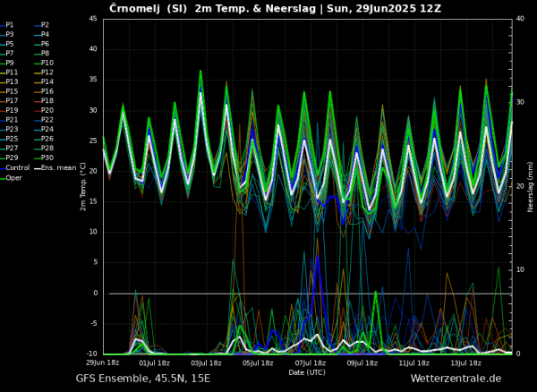This screenshot has height=392, width=537.
Task: Click the 05Jul 18z date axis label
Action: 258,363
